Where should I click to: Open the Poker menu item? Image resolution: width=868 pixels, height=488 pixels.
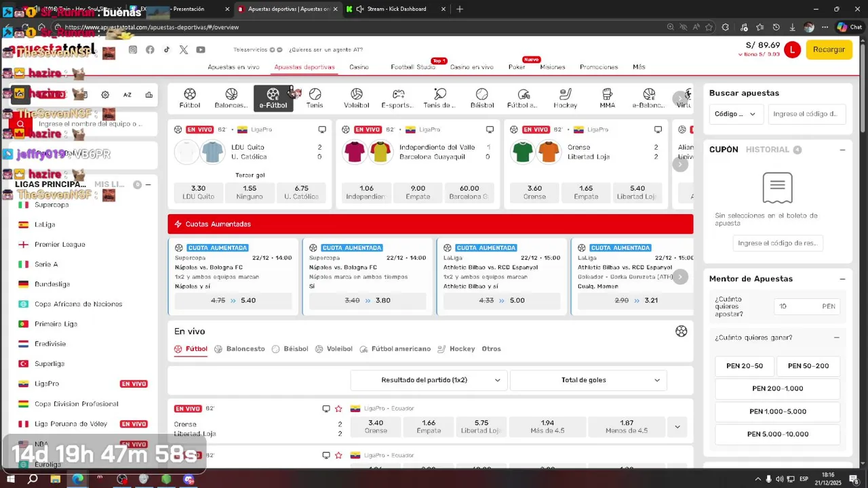(x=517, y=67)
